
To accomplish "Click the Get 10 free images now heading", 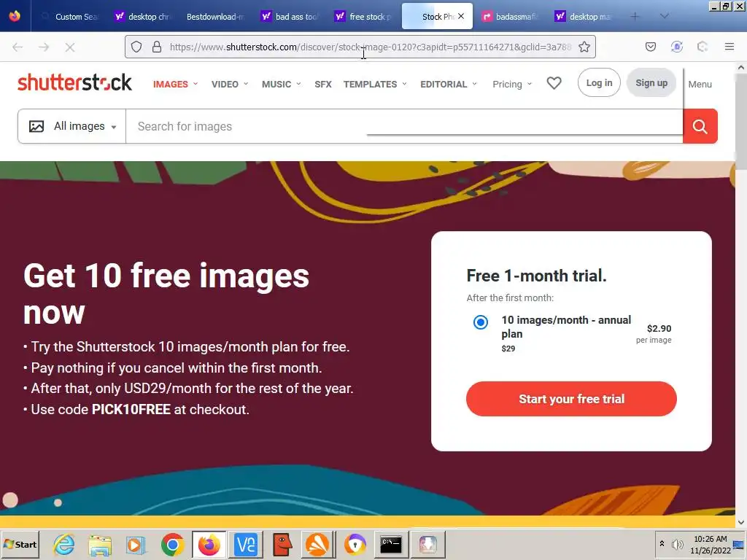I will click(x=166, y=294).
